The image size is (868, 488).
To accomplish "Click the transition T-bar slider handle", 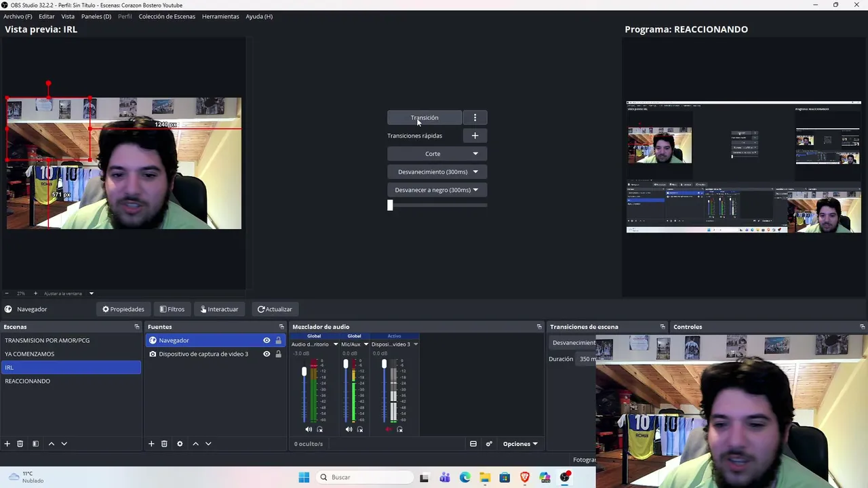I will (390, 205).
